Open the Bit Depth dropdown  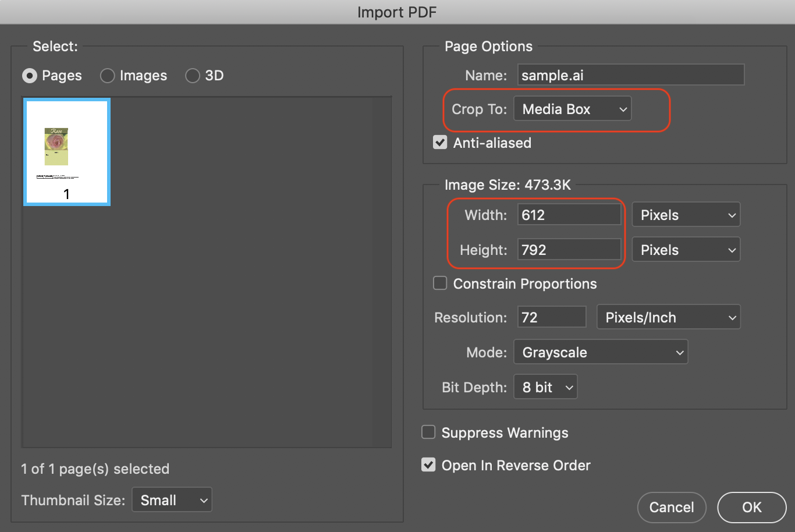pyautogui.click(x=545, y=386)
